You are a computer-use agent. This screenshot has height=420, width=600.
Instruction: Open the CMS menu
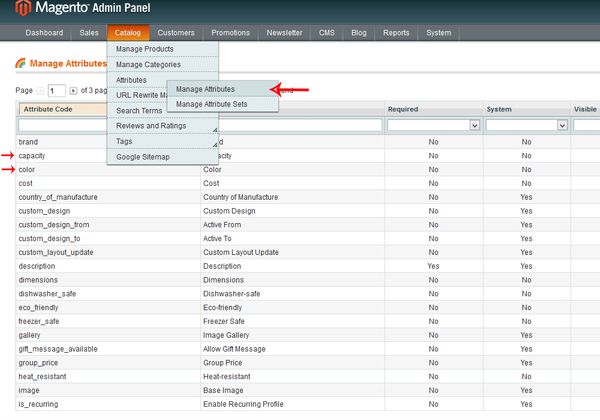(327, 33)
